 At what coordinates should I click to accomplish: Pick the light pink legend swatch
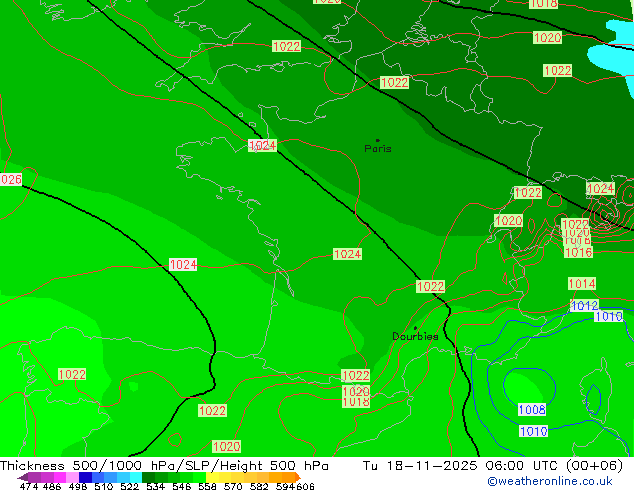point(73,477)
